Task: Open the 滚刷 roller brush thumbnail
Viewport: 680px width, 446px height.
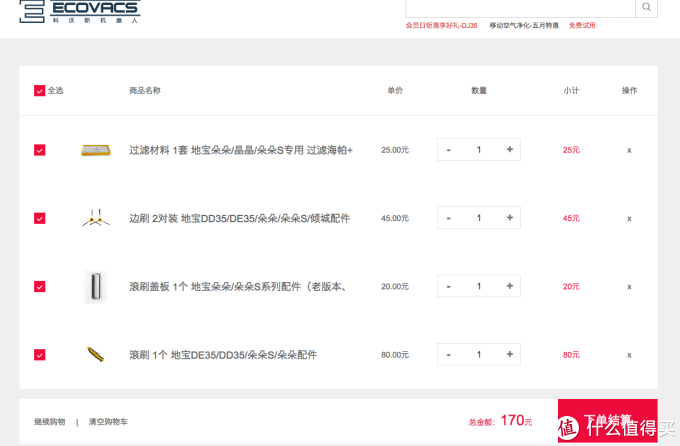Action: click(x=96, y=354)
